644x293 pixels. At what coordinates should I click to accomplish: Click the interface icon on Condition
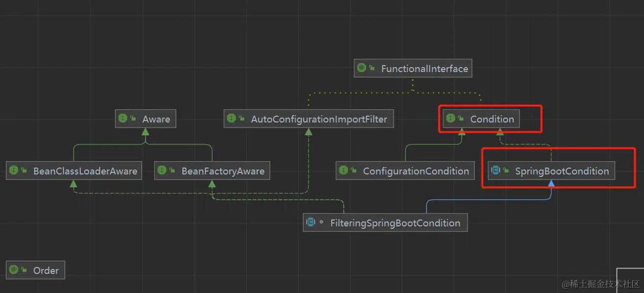pyautogui.click(x=450, y=119)
